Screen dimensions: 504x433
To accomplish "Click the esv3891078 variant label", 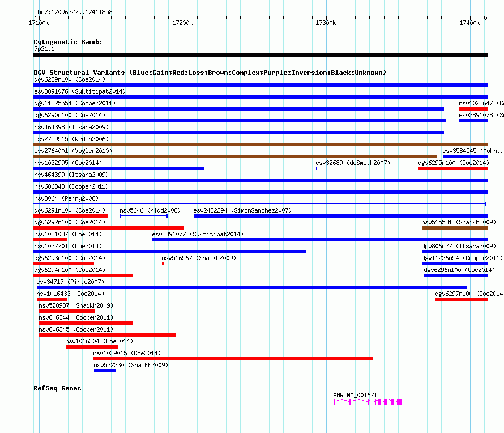I will coord(481,115).
